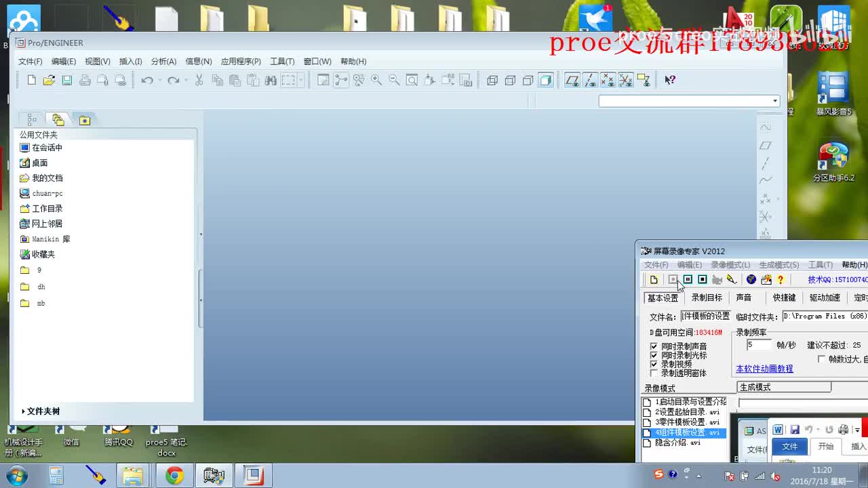Switch to 录制目标 tab in screen recorder
The height and width of the screenshot is (488, 868).
point(707,298)
